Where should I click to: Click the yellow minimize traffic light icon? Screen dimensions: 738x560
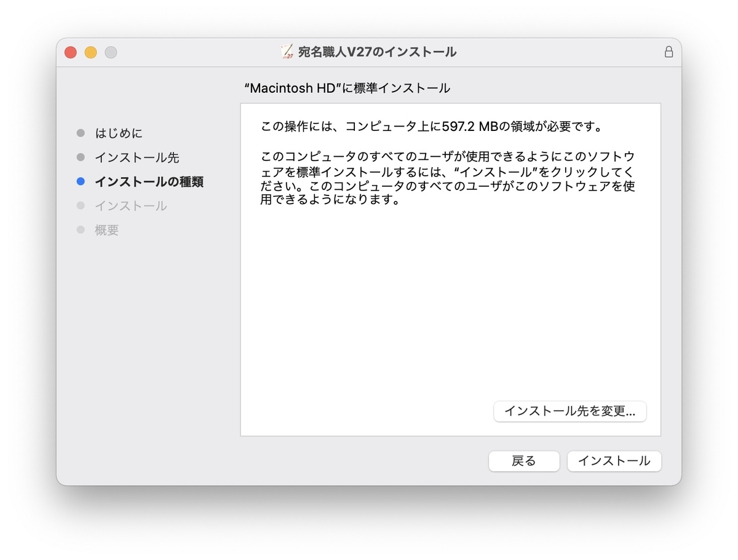point(90,52)
